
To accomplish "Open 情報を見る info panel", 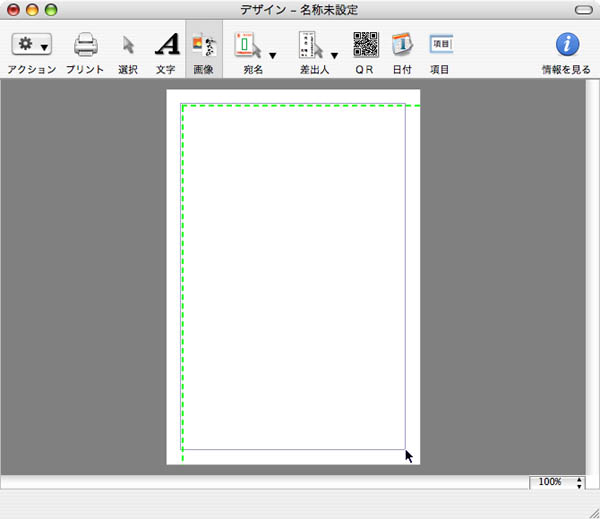I will click(x=566, y=45).
